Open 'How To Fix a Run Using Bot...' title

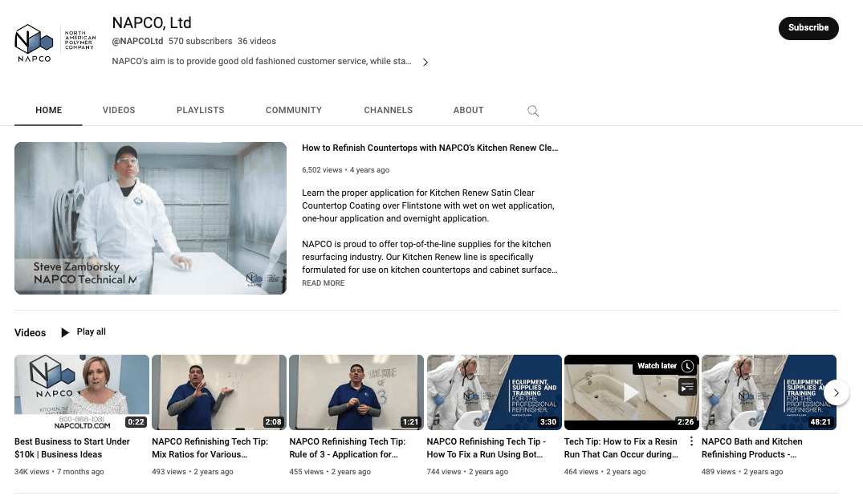(x=486, y=448)
